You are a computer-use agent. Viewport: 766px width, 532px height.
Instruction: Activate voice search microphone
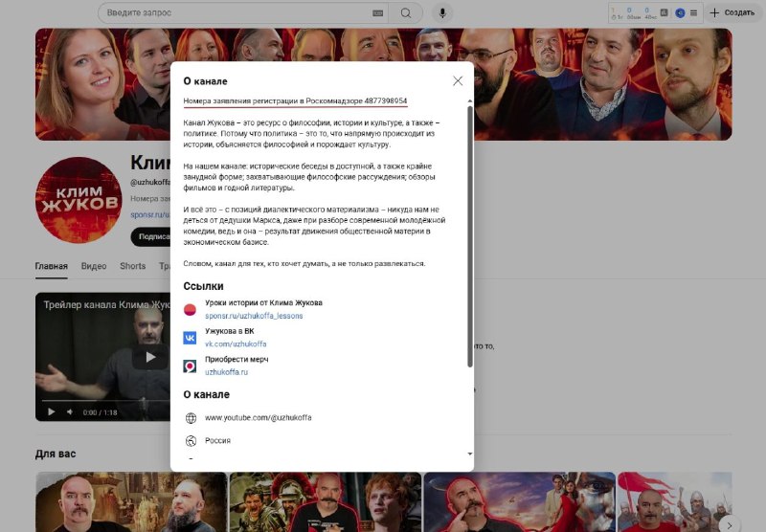coord(442,13)
